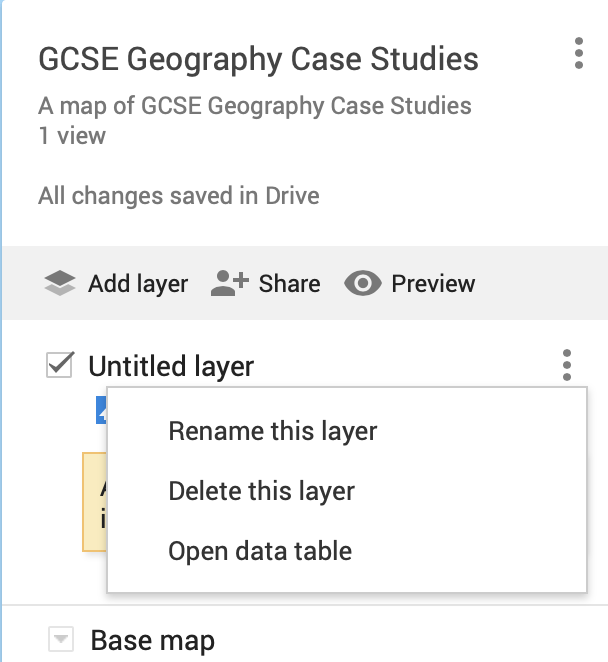Expand the Base map dropdown arrow
The height and width of the screenshot is (662, 608).
(x=61, y=639)
